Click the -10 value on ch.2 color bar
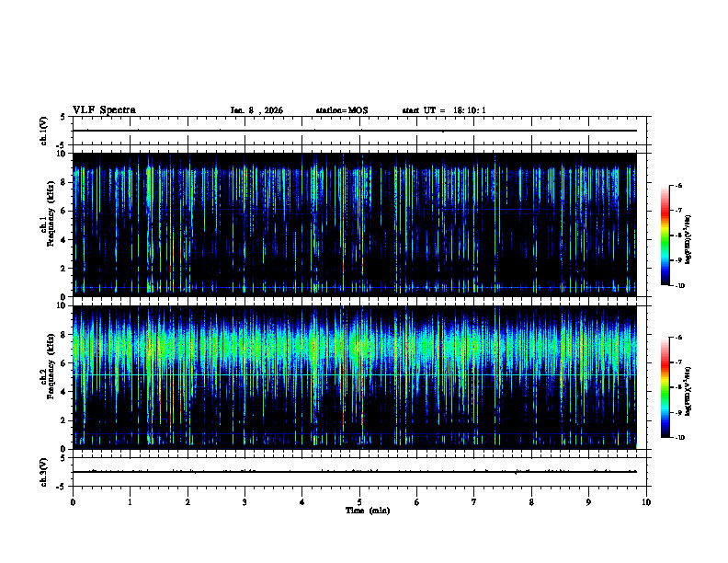Viewport: 728px width, 563px height. click(679, 438)
